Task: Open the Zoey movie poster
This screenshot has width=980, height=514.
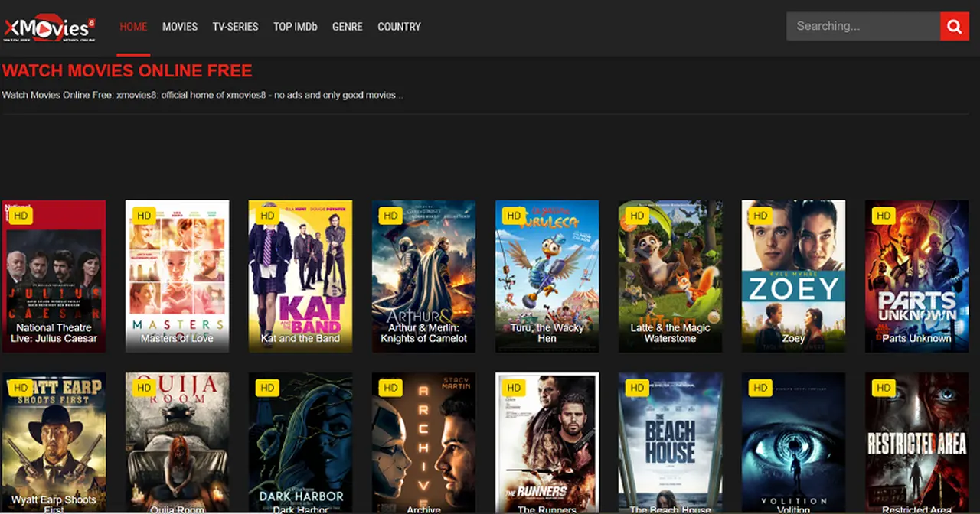Action: pos(793,276)
